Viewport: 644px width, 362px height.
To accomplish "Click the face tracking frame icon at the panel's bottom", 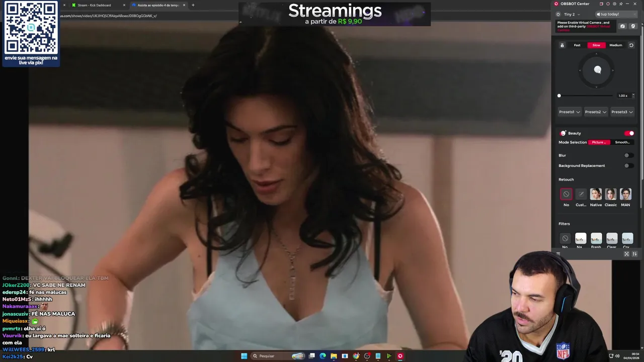I will (626, 254).
